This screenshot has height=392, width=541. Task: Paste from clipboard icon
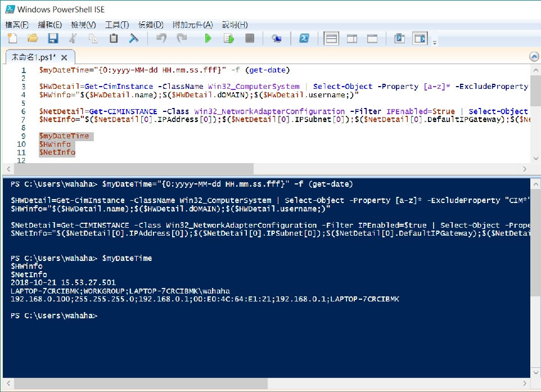pyautogui.click(x=114, y=38)
